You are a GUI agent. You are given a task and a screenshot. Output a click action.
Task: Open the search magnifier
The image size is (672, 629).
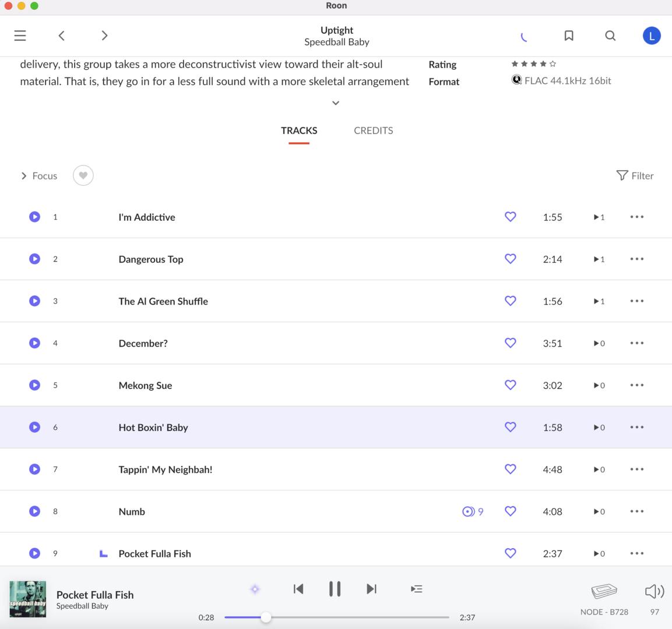[x=610, y=36]
